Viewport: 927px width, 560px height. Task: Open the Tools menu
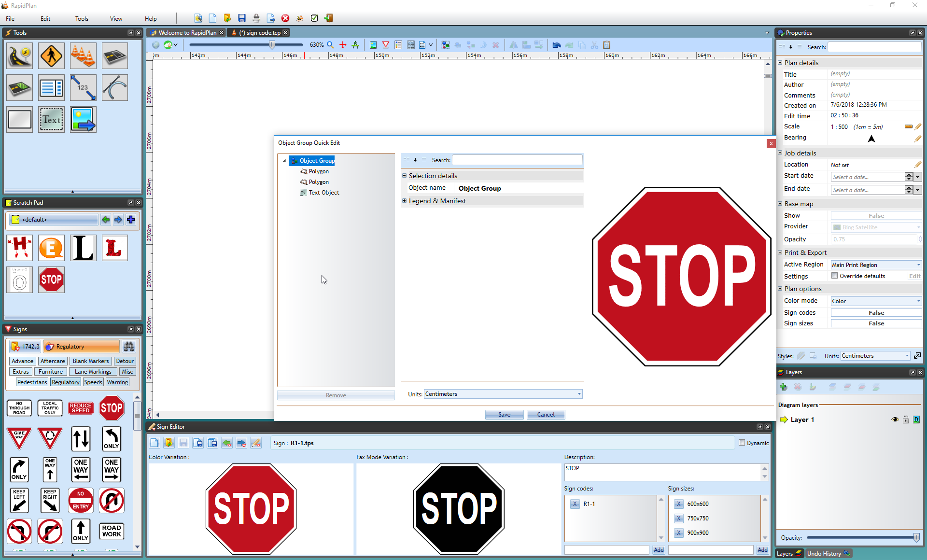tap(82, 19)
